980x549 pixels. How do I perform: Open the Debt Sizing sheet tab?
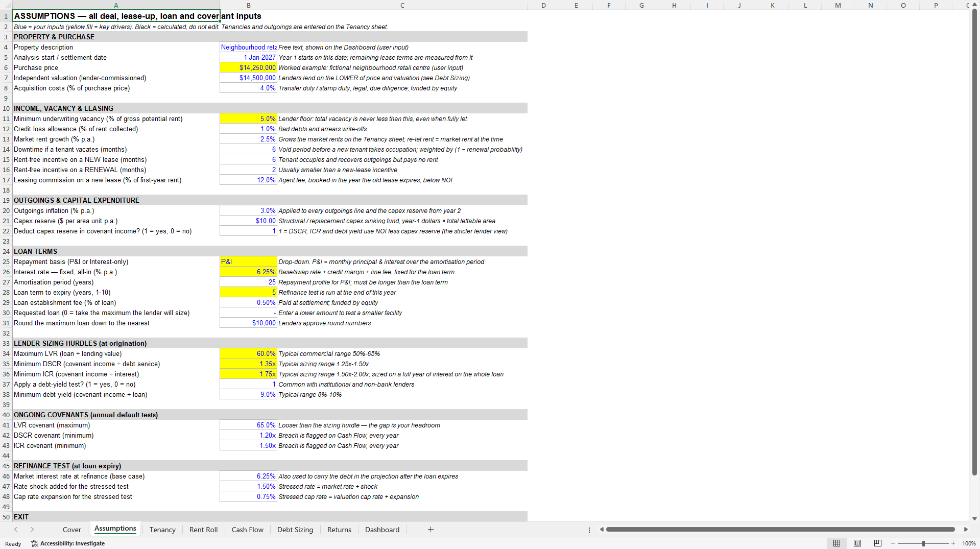(x=295, y=530)
